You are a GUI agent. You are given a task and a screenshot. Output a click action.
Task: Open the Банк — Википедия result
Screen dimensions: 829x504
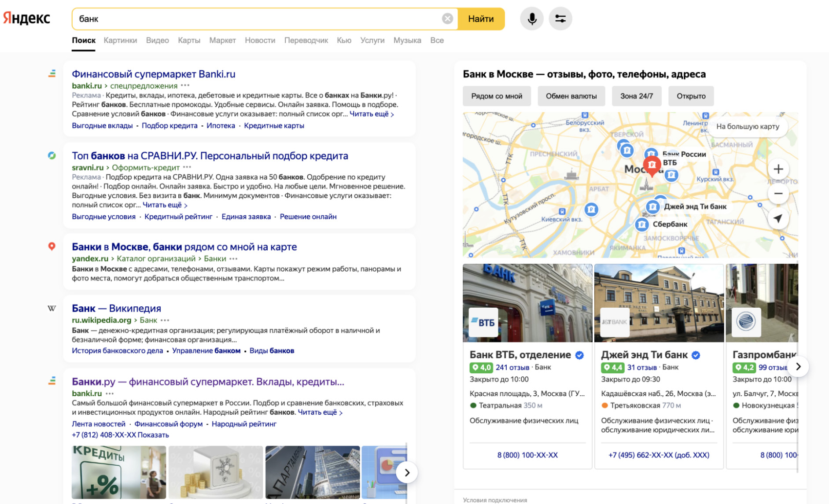pyautogui.click(x=117, y=309)
